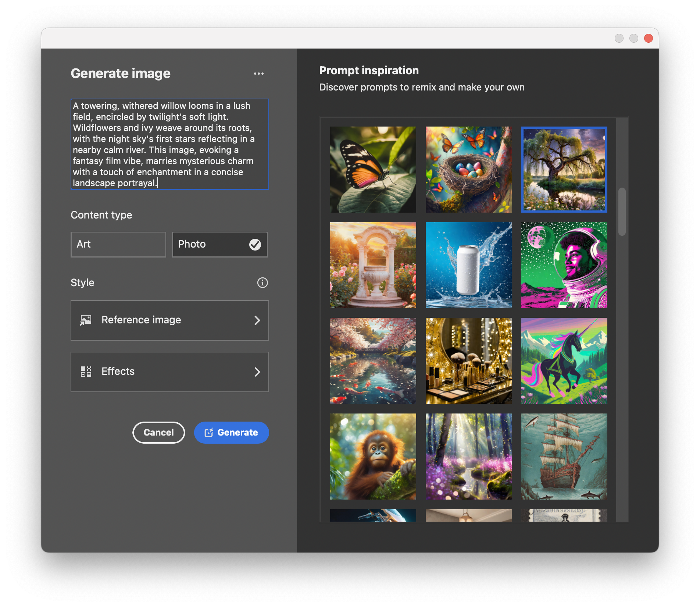
Task: Select the green pink astronaut thumbnail
Action: [x=564, y=265]
